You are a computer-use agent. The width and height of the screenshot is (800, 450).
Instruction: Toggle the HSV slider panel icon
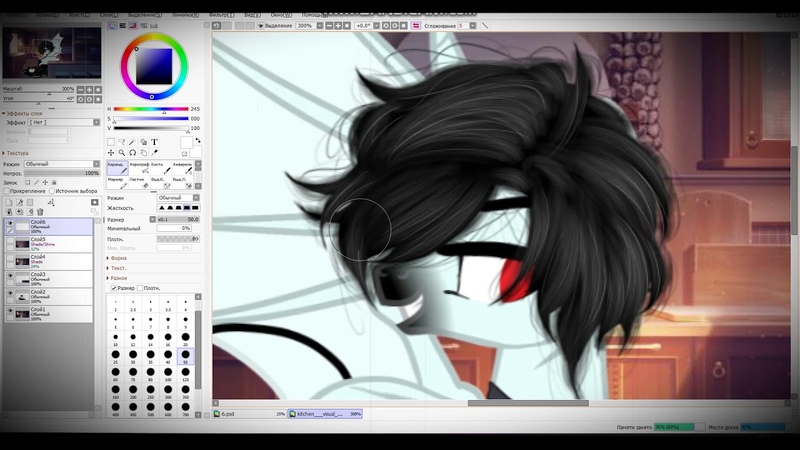[133, 26]
